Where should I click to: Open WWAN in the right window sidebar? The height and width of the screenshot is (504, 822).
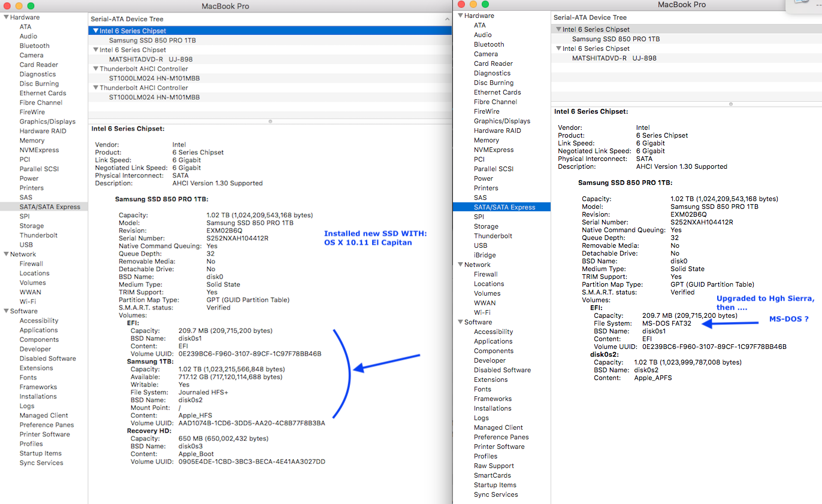click(485, 303)
